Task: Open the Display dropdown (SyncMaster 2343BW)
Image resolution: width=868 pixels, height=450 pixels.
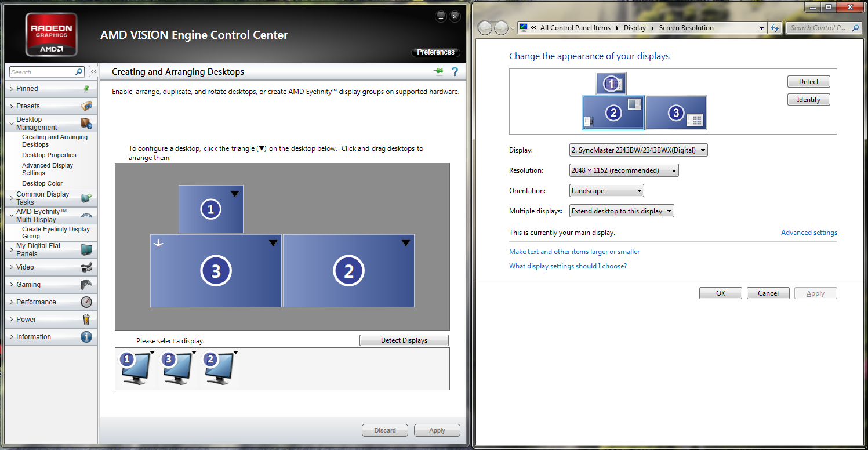Action: [638, 150]
